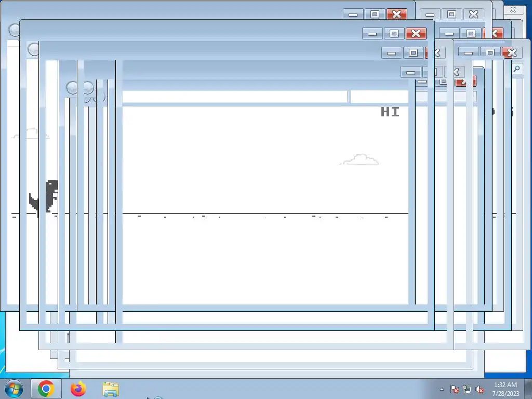532x399 pixels.
Task: Click the short search box above HI
Action: pos(379,96)
